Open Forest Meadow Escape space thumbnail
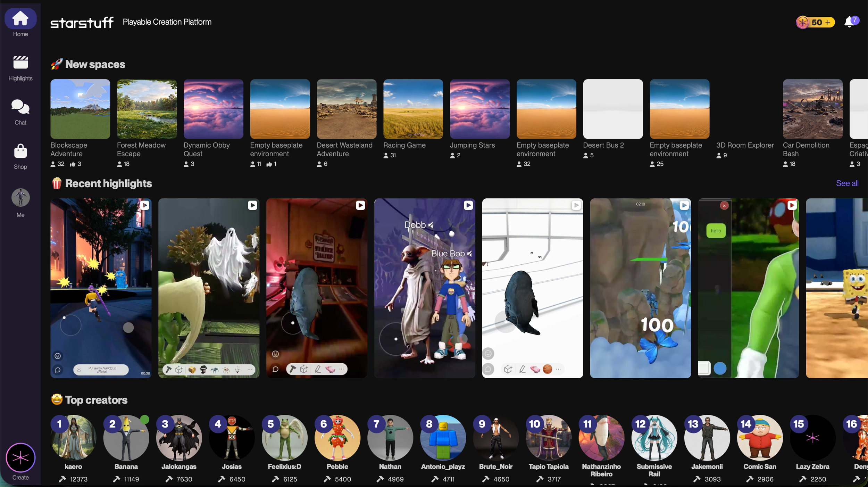Image resolution: width=868 pixels, height=487 pixels. point(147,109)
